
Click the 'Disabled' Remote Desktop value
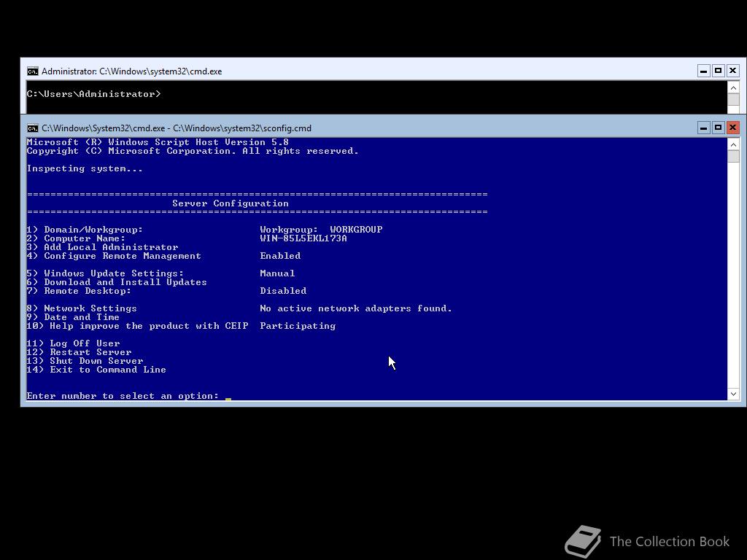(x=283, y=290)
